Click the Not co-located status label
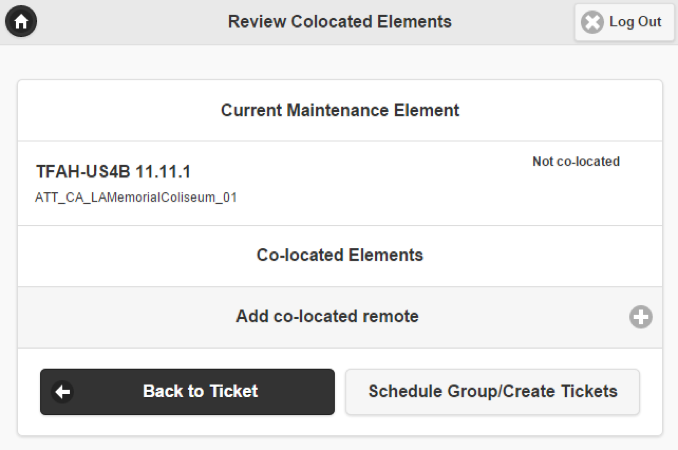The height and width of the screenshot is (450, 678). [576, 161]
